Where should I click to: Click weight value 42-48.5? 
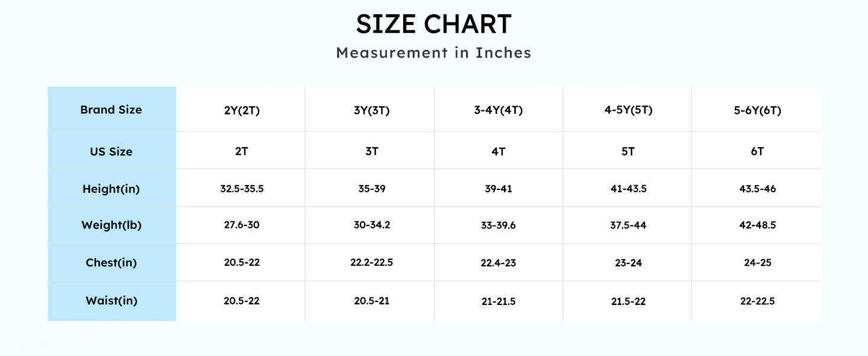(x=757, y=226)
